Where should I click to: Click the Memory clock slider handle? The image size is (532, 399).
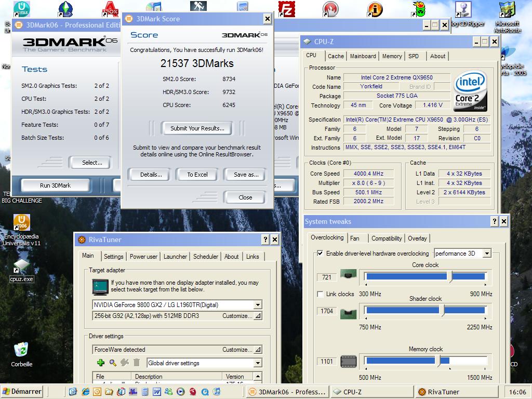tap(438, 361)
